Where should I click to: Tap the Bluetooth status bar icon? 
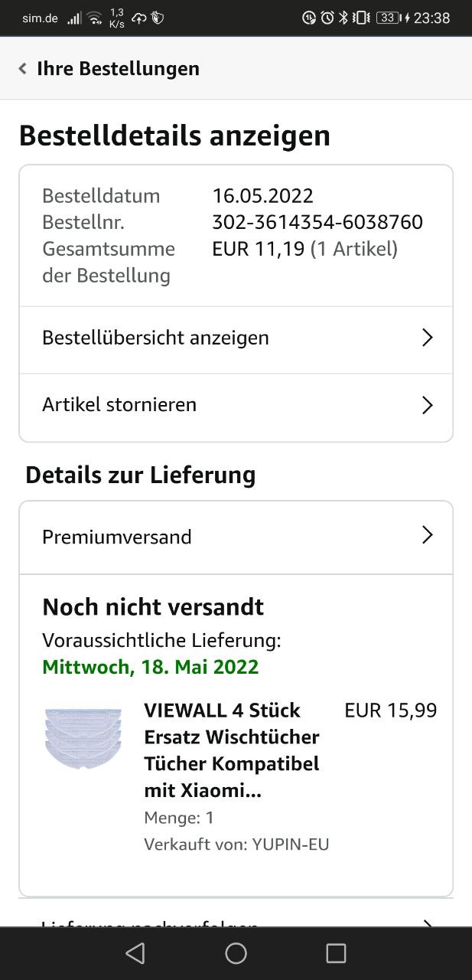(x=343, y=18)
